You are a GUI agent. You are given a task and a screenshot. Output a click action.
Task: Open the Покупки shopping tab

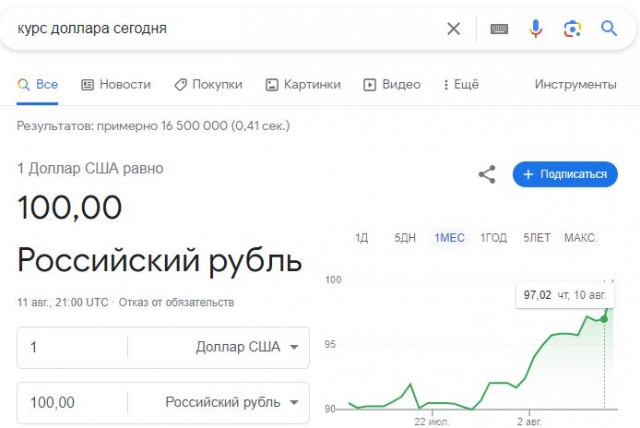[208, 84]
